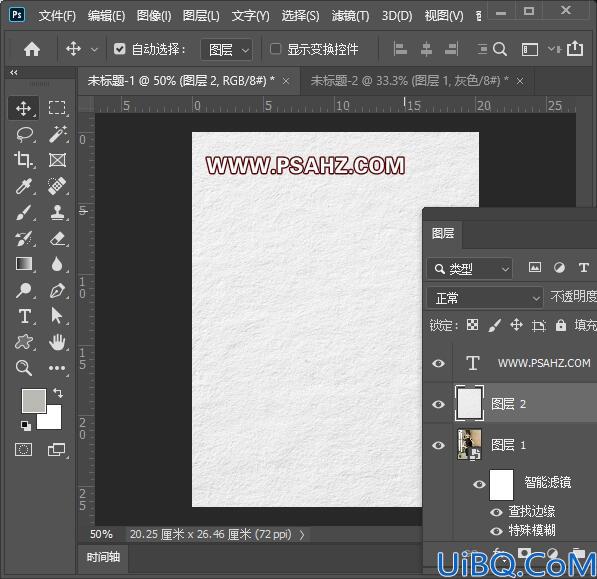Enable 显示变换控件 checkbox
The image size is (597, 579).
click(275, 49)
